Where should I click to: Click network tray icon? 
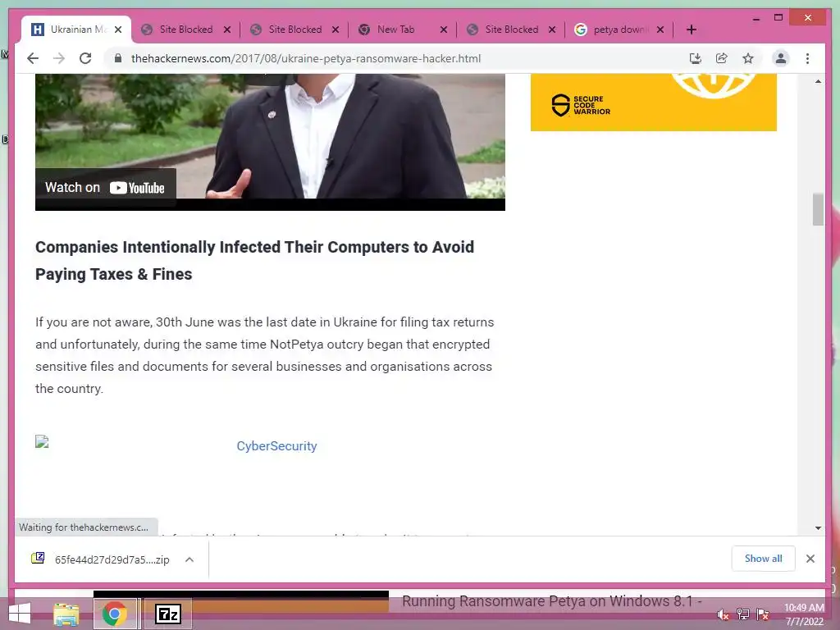pyautogui.click(x=743, y=614)
